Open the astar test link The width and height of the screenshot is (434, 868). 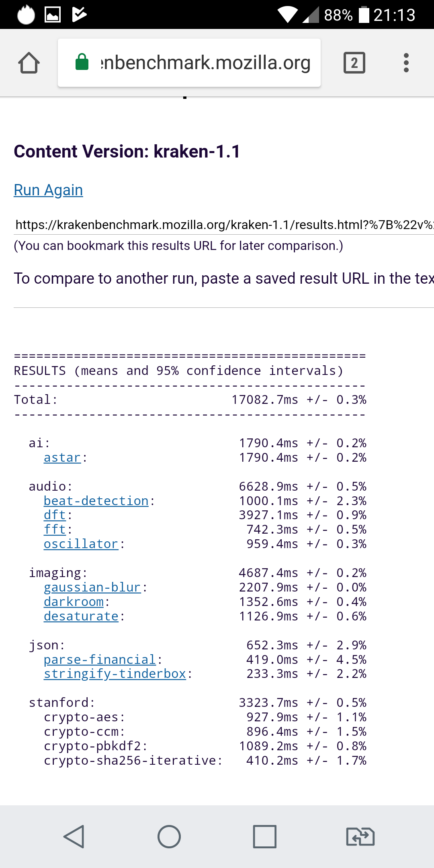[x=62, y=458]
